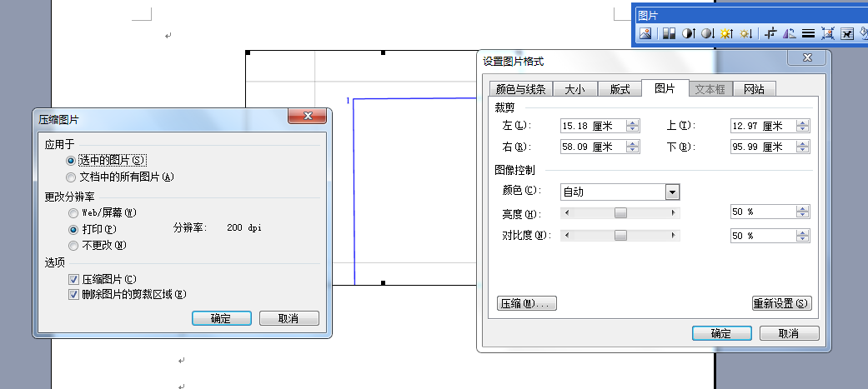This screenshot has height=389, width=868.
Task: Choose the 不更改 resolution option
Action: click(x=73, y=245)
